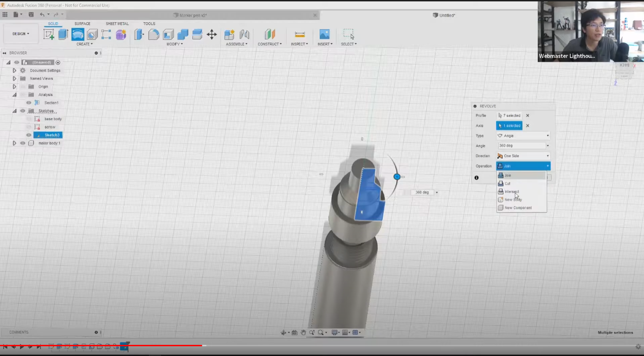Choose Cut in Operation list
Image resolution: width=644 pixels, height=356 pixels.
[522, 184]
